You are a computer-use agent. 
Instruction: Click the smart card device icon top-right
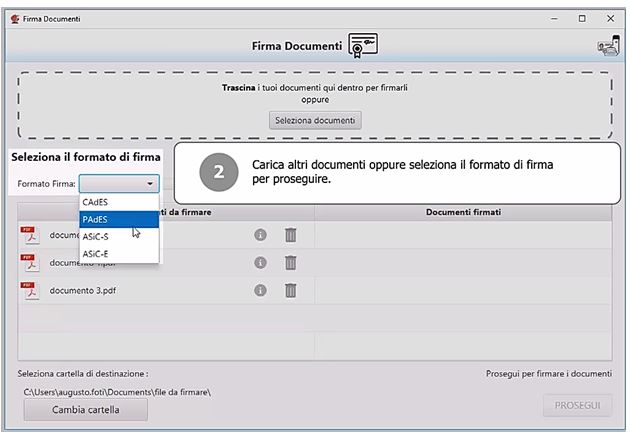point(606,46)
